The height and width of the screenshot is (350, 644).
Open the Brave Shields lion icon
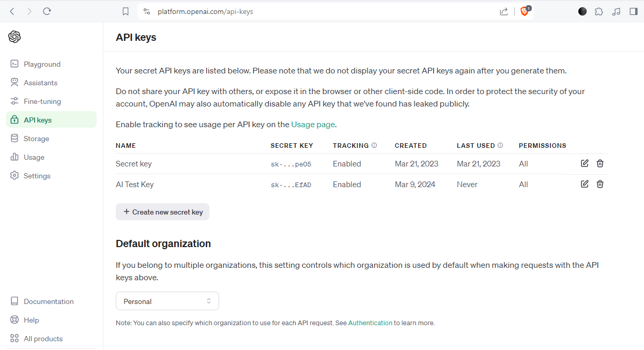coord(525,11)
